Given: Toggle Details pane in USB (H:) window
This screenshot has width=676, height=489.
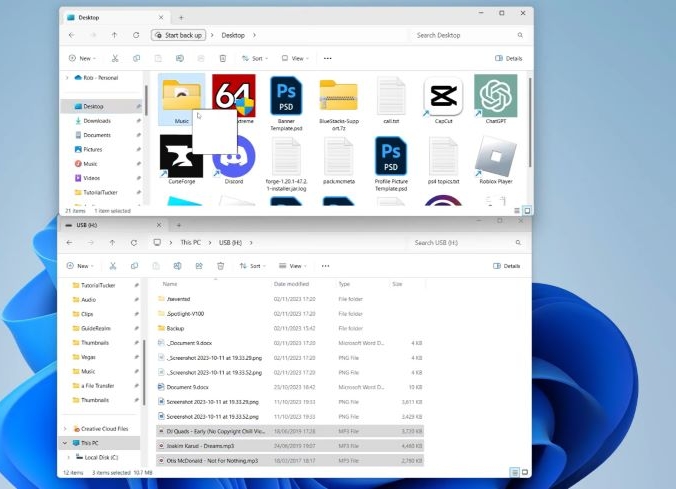Looking at the screenshot, I should [x=507, y=266].
